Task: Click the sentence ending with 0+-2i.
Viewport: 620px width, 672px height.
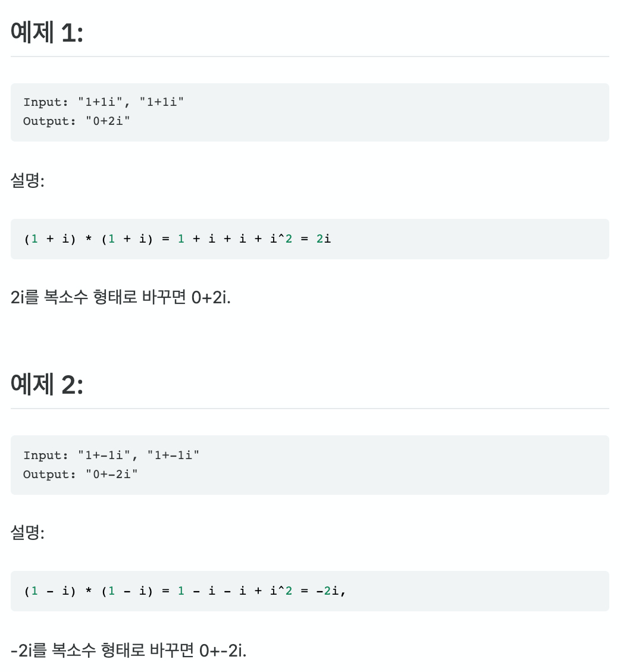Action: (x=129, y=650)
